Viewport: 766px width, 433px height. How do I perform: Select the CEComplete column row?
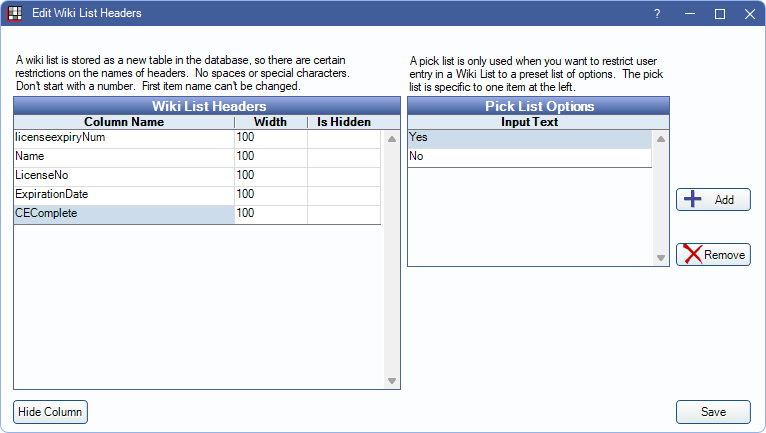(123, 214)
